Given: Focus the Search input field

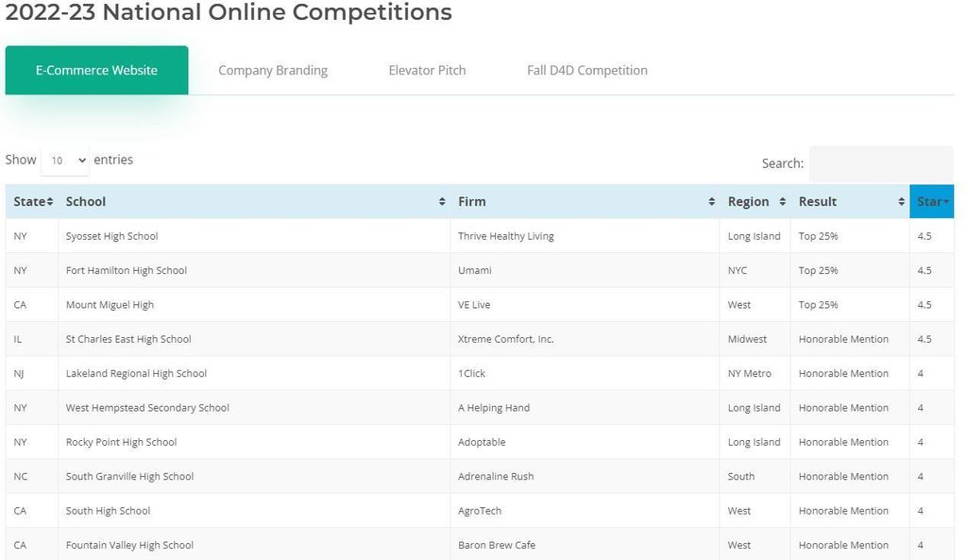Looking at the screenshot, I should (881, 163).
